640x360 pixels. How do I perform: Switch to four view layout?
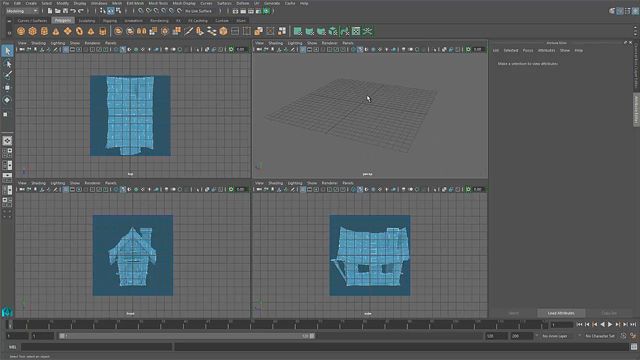tap(7, 153)
